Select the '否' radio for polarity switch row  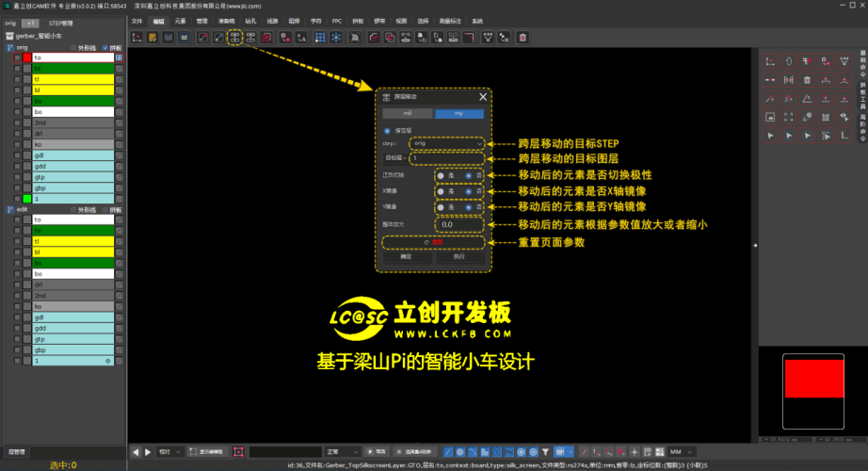(468, 175)
